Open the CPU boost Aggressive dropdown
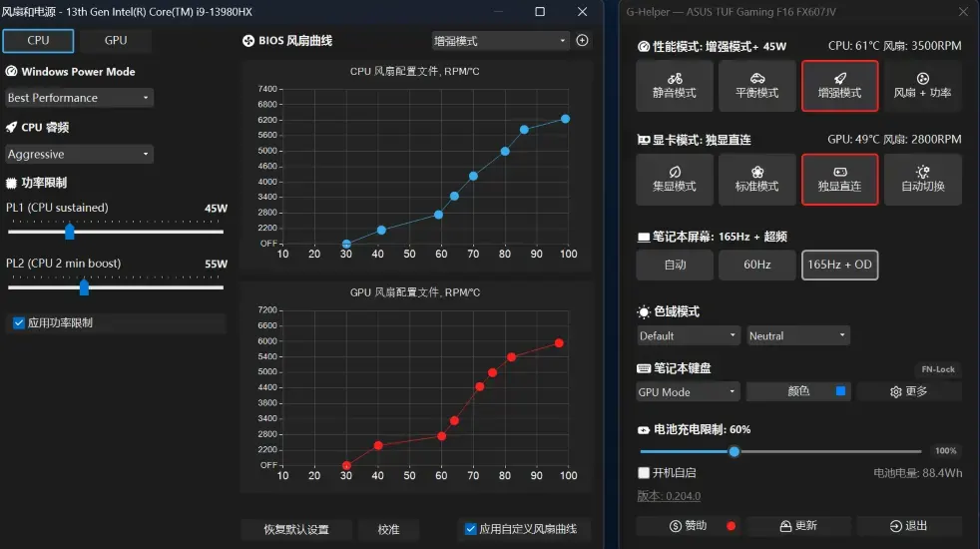The height and width of the screenshot is (549, 980). (79, 154)
